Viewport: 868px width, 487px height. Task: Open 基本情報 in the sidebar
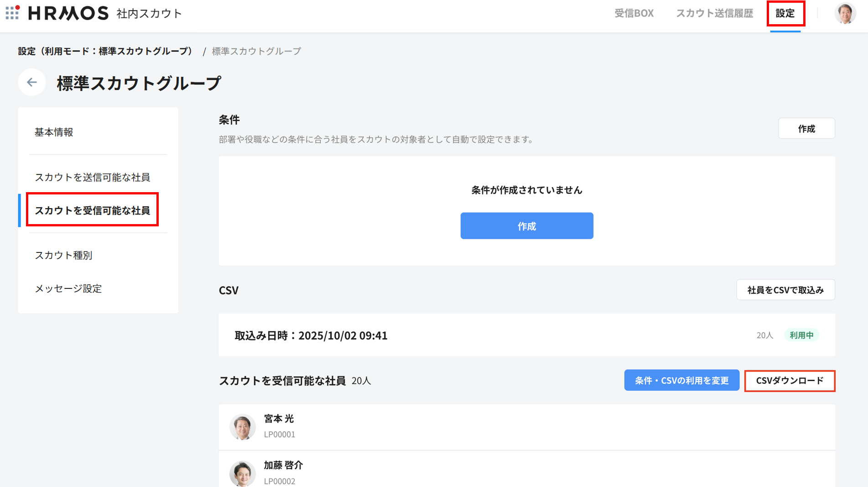point(54,132)
